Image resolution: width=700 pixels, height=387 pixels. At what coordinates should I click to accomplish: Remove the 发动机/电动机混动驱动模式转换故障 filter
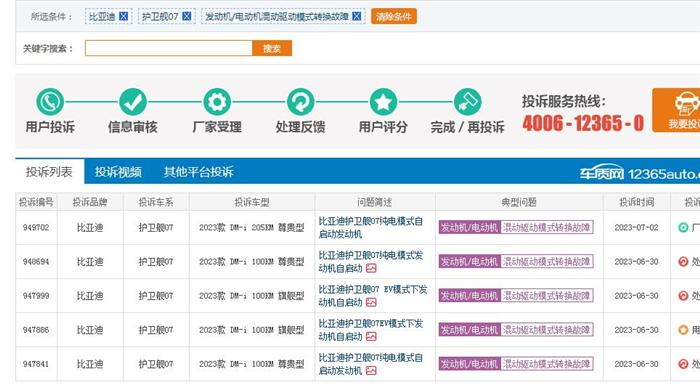pyautogui.click(x=357, y=17)
